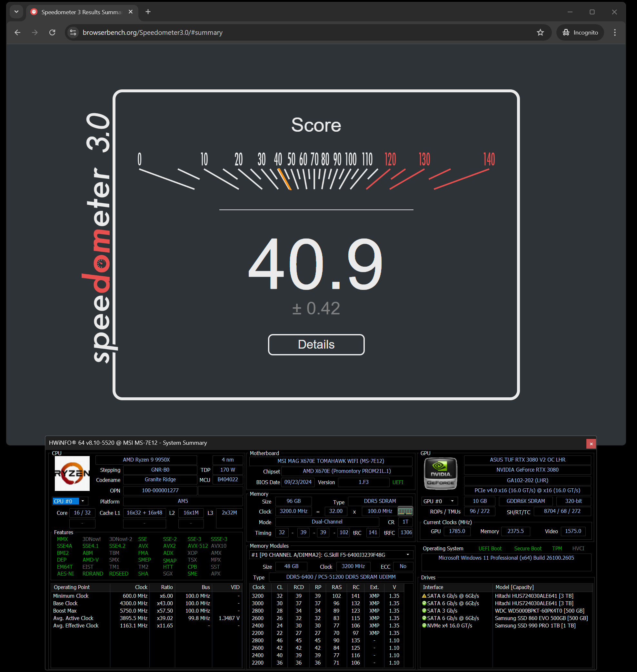Bookmark this page with the star icon
The height and width of the screenshot is (672, 637).
point(540,33)
